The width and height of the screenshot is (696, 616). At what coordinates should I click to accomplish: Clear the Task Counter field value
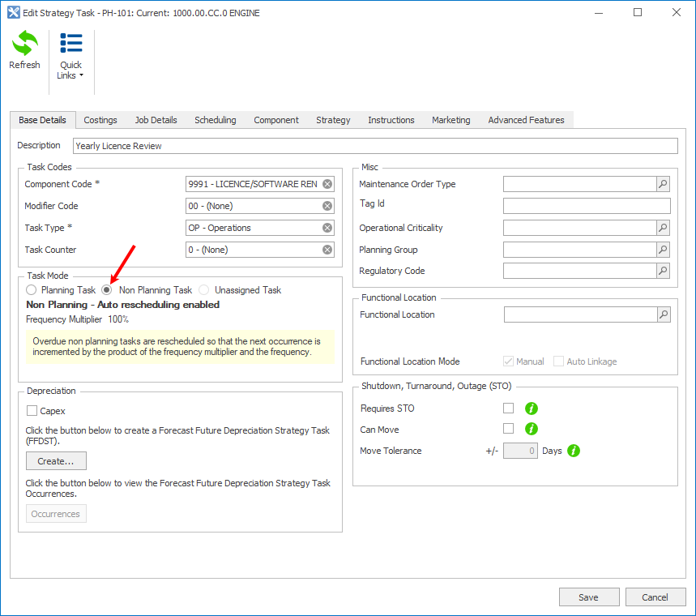(x=327, y=250)
